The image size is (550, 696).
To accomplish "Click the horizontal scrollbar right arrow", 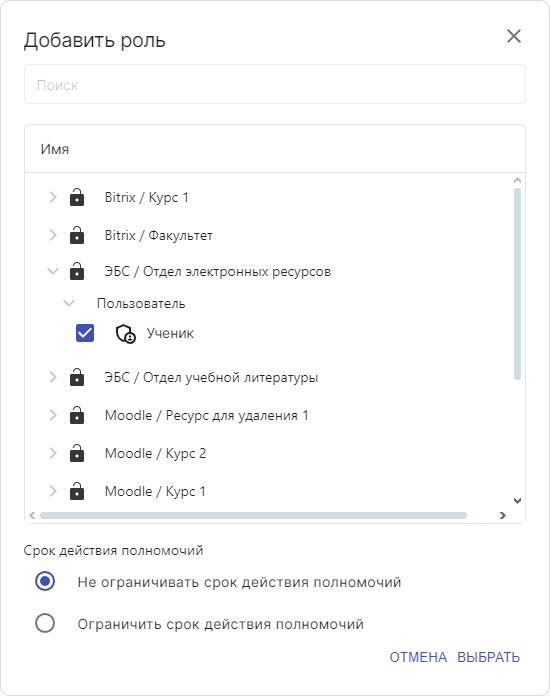I will 503,515.
